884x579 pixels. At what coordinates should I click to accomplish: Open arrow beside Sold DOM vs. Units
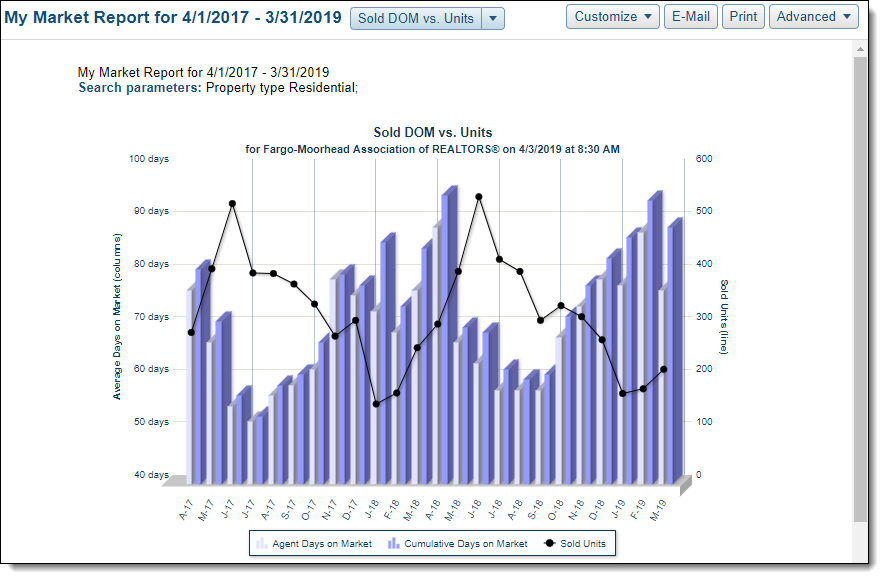point(493,19)
